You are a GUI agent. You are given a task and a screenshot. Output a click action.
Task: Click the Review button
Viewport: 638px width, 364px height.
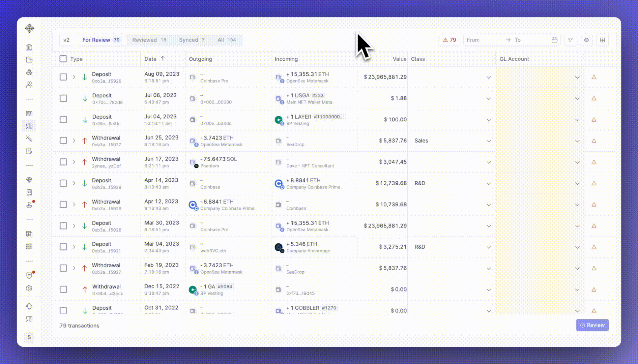[592, 325]
